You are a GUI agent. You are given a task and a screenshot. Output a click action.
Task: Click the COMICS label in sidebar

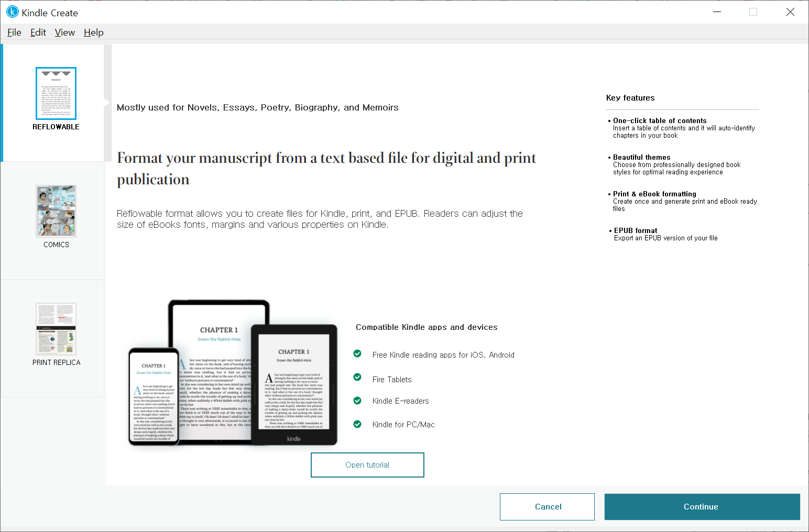point(56,245)
